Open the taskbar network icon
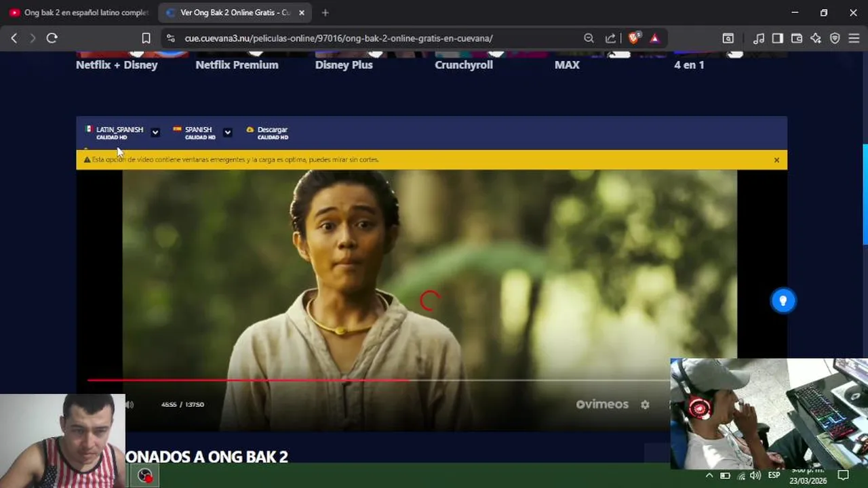This screenshot has height=488, width=868. point(741,476)
